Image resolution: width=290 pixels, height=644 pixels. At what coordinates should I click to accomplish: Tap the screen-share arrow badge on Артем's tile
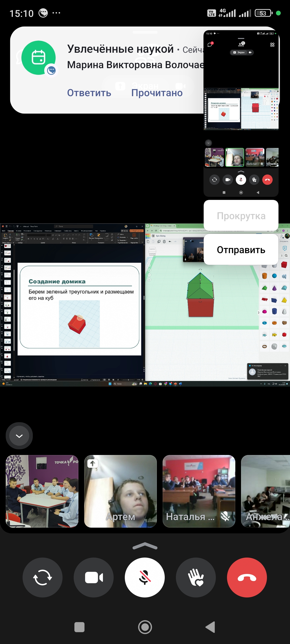click(92, 464)
